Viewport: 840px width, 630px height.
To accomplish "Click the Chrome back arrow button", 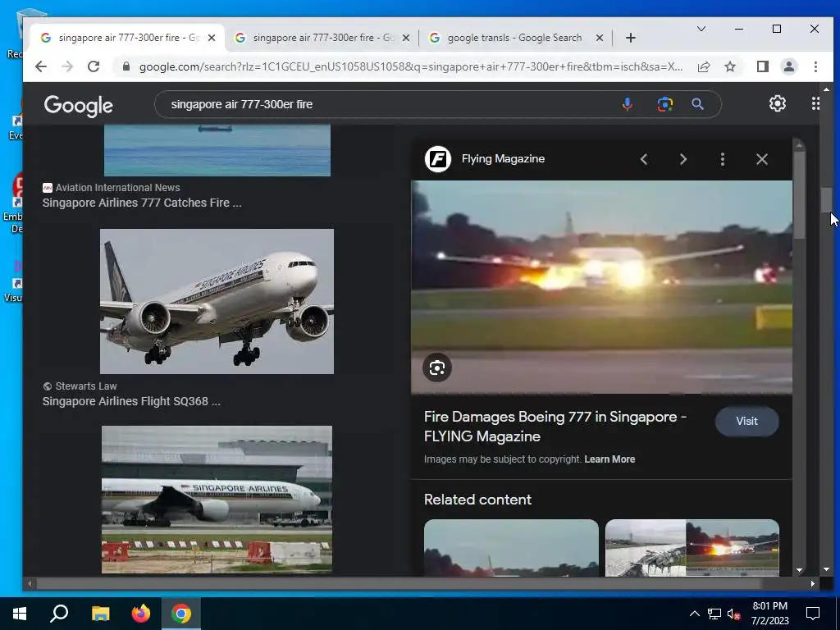I will (41, 66).
